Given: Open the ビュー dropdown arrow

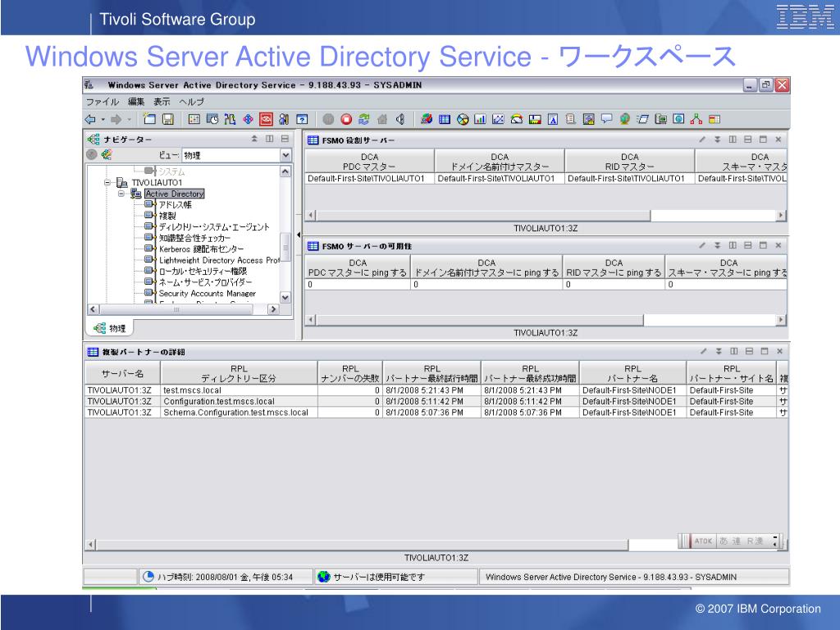Looking at the screenshot, I should pyautogui.click(x=286, y=155).
